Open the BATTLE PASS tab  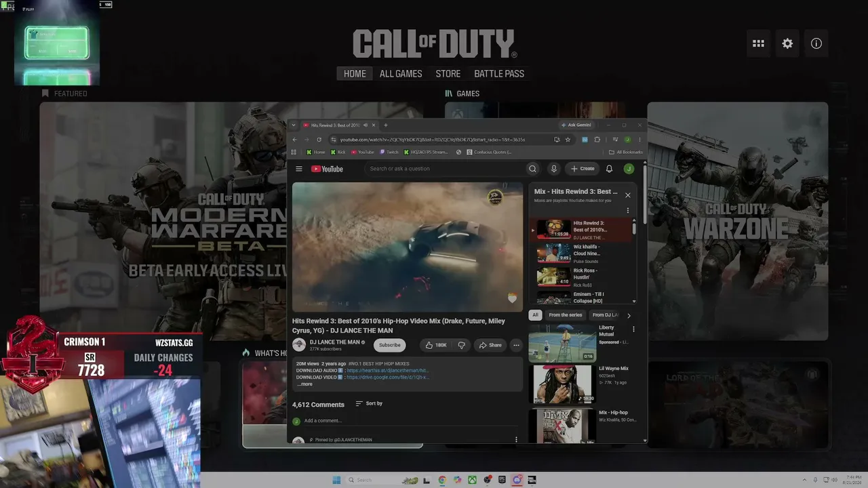point(499,74)
